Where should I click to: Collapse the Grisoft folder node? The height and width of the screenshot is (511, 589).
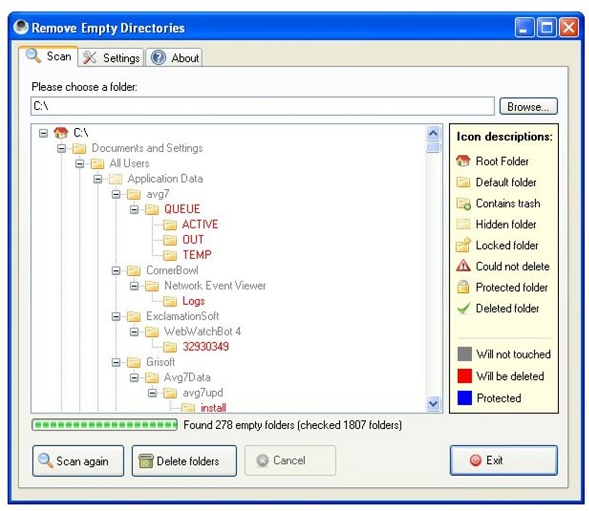[x=116, y=362]
